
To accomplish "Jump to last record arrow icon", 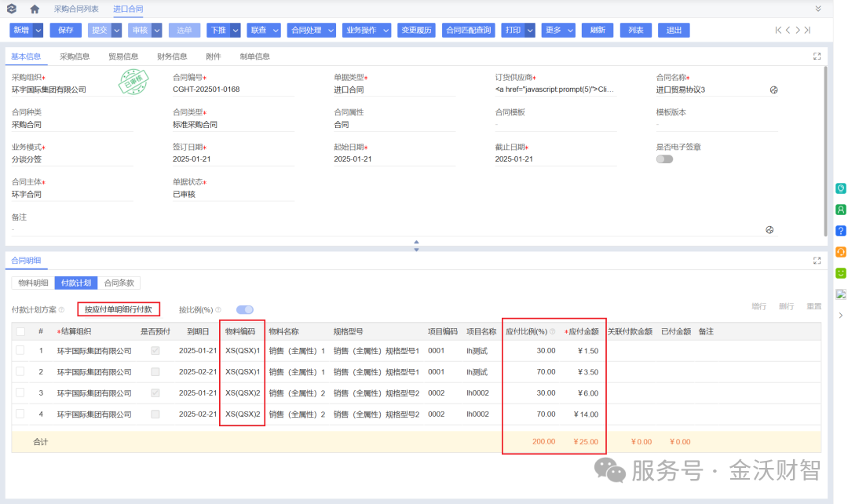I will [807, 31].
